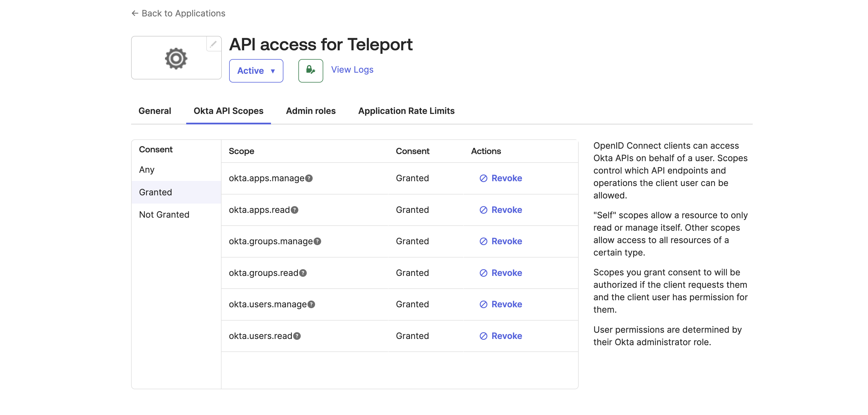Filter scopes by Any consent

point(146,170)
